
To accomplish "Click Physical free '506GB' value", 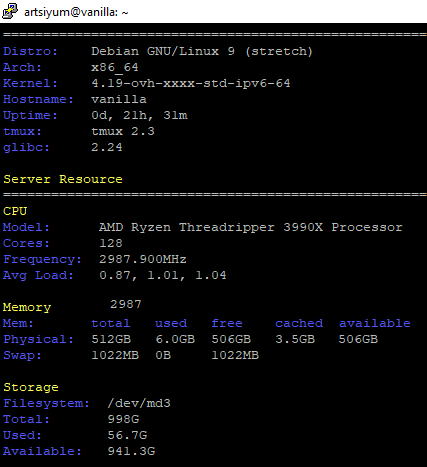I will pyautogui.click(x=231, y=339).
